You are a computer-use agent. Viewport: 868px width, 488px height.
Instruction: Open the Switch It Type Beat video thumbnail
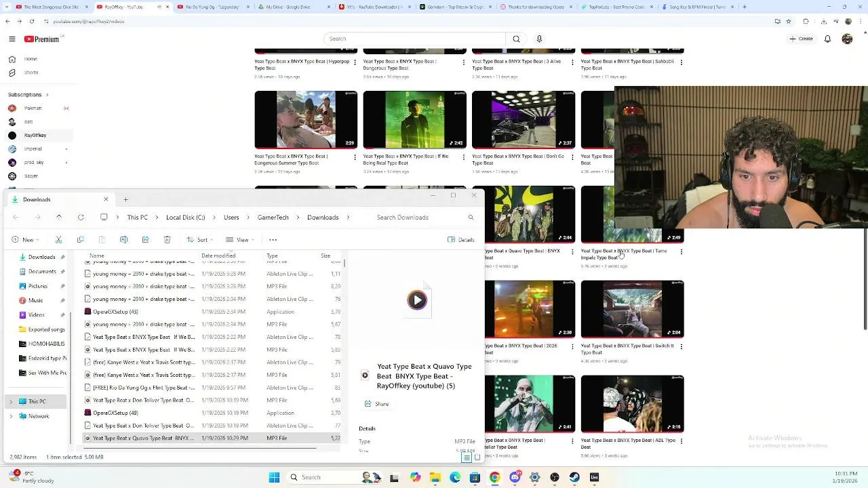click(632, 308)
